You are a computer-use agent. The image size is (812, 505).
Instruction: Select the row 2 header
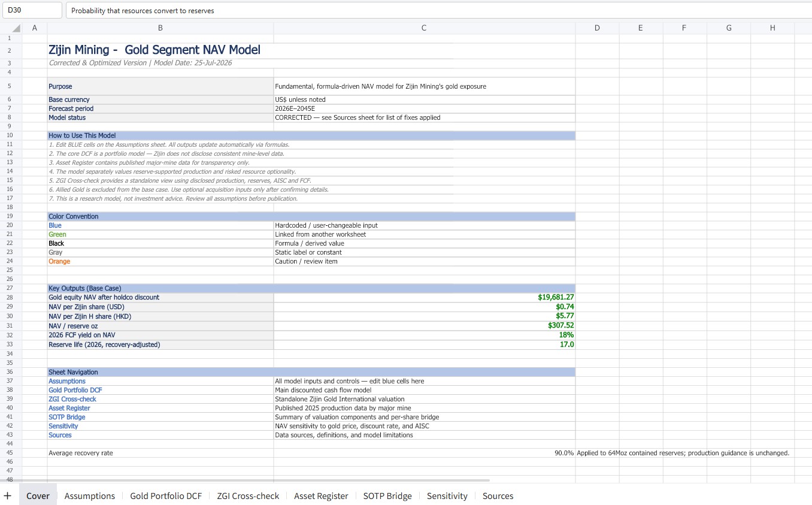(x=10, y=50)
